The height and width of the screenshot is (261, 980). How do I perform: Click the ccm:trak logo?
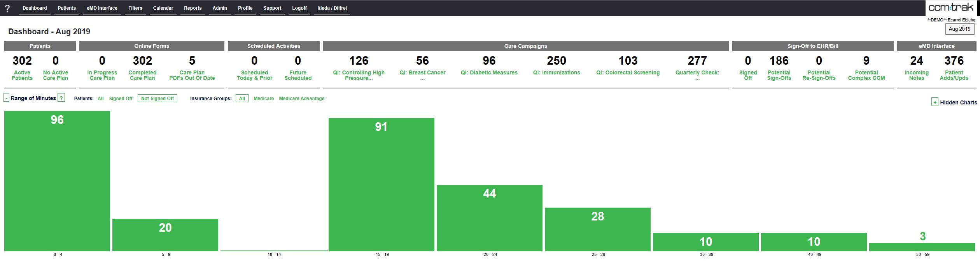tap(951, 8)
